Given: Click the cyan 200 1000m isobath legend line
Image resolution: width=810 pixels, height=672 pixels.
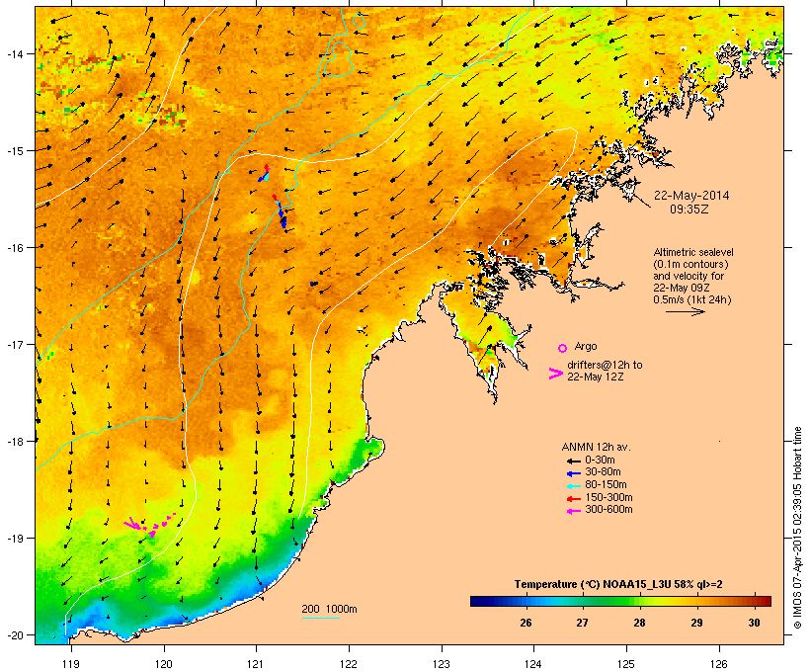Looking at the screenshot, I should (320, 618).
